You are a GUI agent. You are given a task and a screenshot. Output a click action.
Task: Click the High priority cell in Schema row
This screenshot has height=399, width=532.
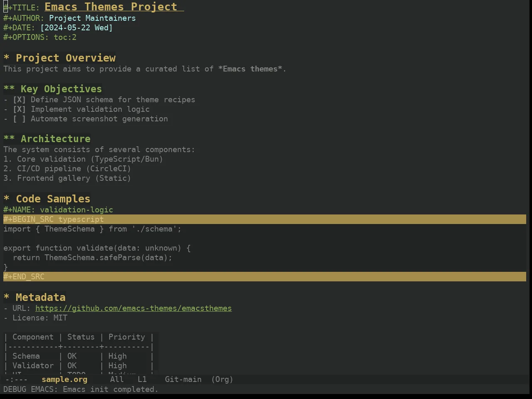point(118,356)
